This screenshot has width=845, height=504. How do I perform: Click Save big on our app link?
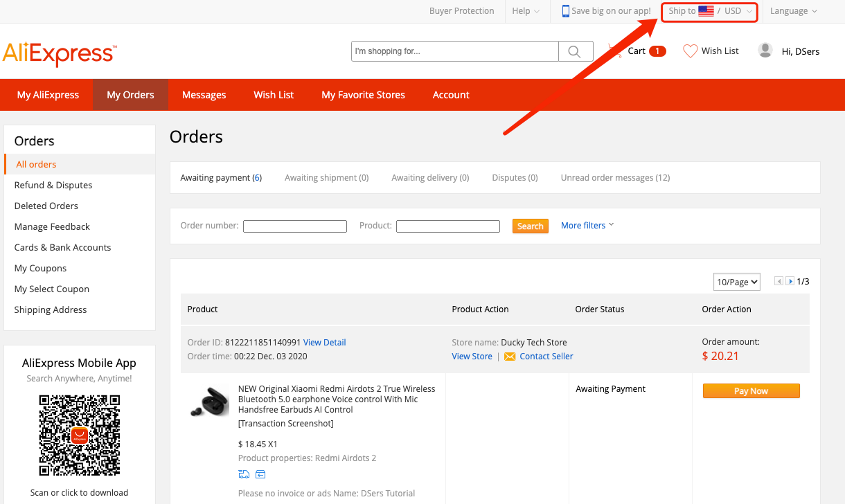[611, 11]
